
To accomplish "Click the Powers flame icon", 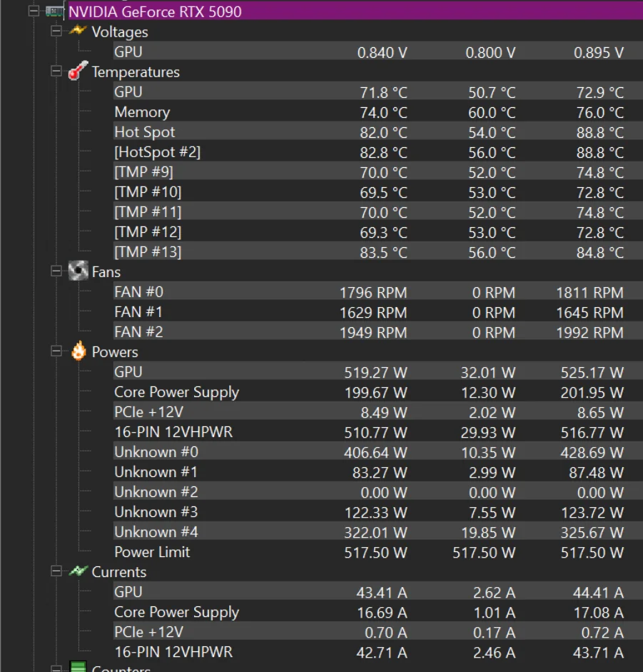I will pyautogui.click(x=79, y=351).
